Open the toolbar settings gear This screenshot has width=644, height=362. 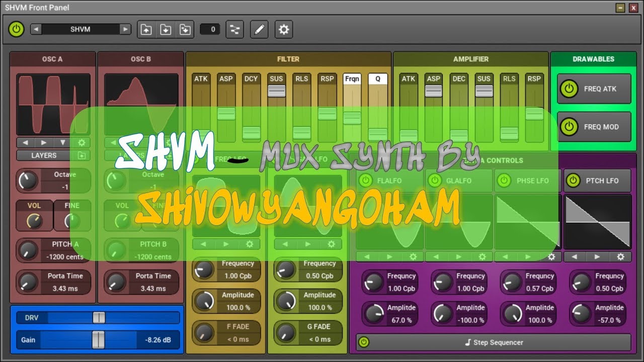point(284,30)
